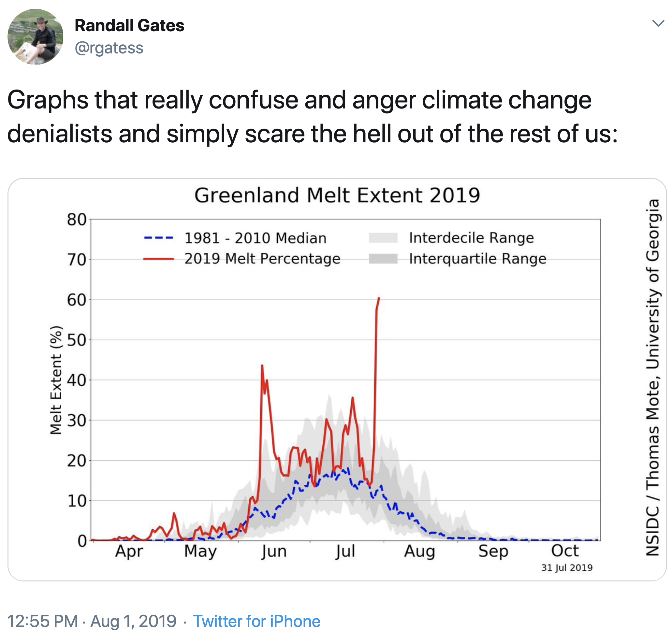Click the Melt Extent (%) axis label
Screen dimensions: 672x643
pyautogui.click(x=56, y=380)
